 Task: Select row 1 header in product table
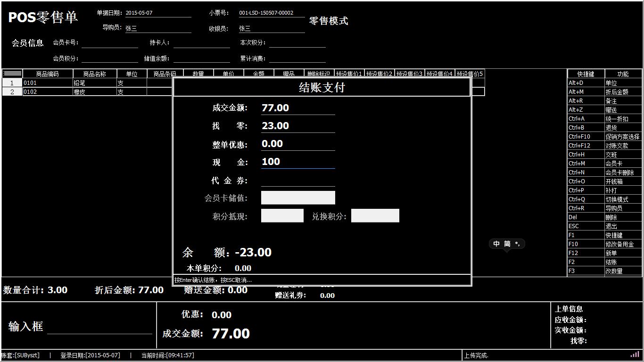click(x=12, y=83)
